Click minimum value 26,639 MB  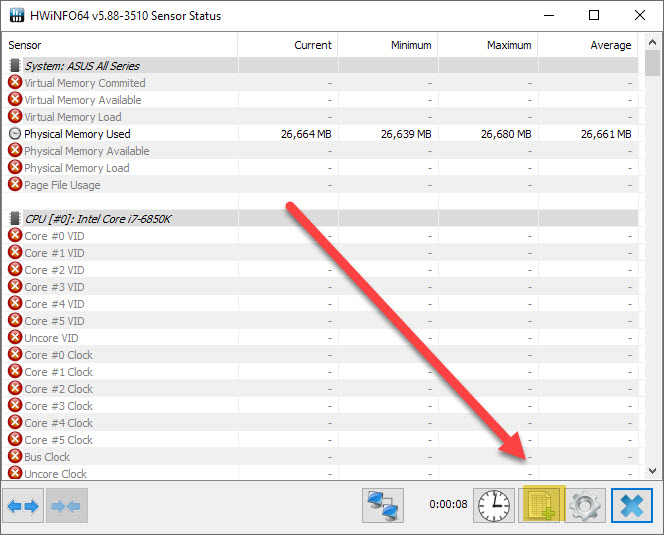(x=406, y=134)
